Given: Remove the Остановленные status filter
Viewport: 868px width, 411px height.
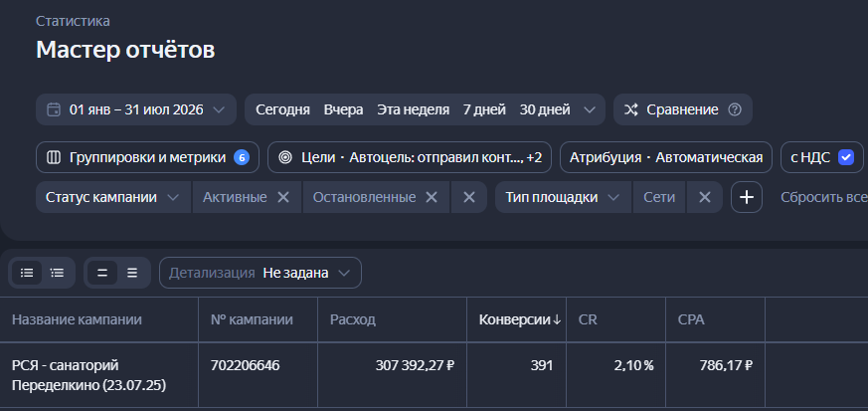Looking at the screenshot, I should 432,197.
